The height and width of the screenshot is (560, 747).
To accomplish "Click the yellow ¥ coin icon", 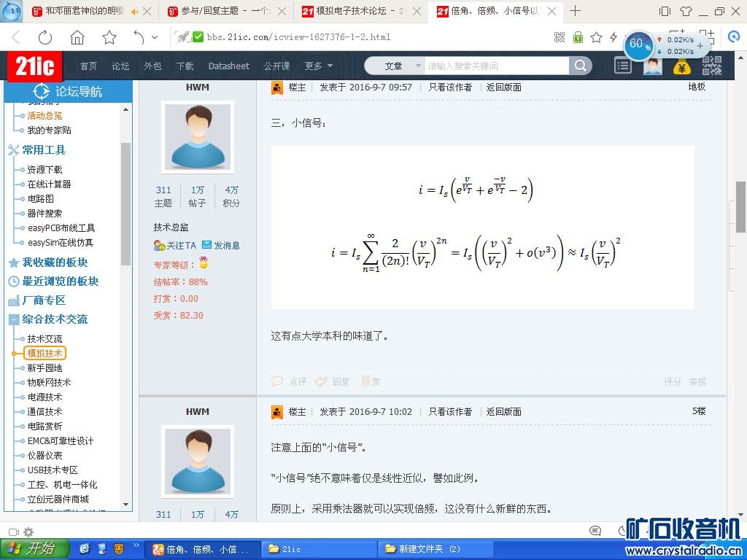I will pos(682,67).
